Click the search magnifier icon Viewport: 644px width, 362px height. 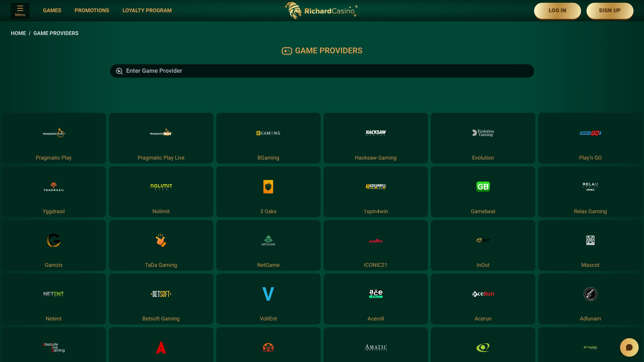(119, 71)
